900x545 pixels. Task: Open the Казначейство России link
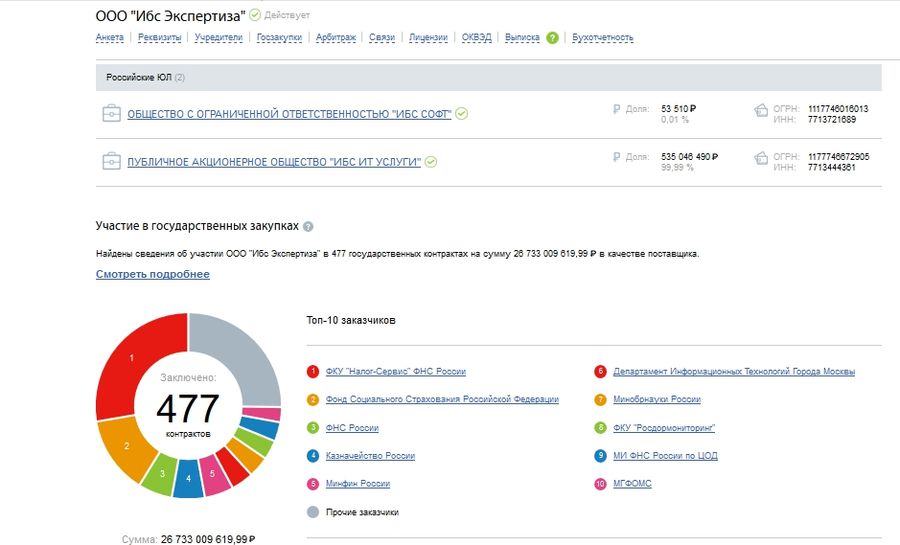(x=370, y=456)
